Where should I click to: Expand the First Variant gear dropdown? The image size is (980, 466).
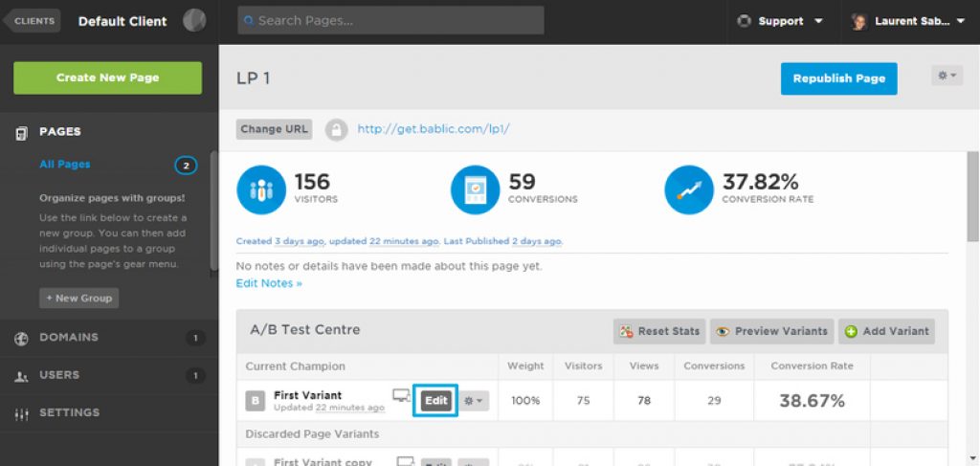click(x=474, y=401)
